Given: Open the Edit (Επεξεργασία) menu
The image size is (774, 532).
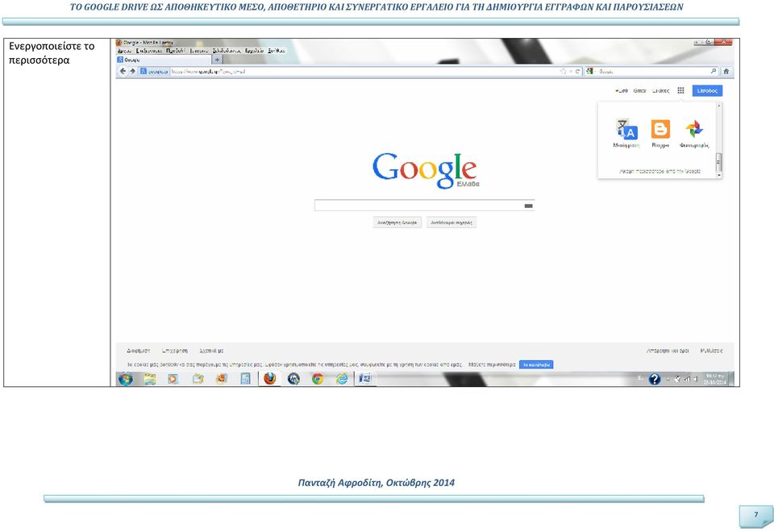Looking at the screenshot, I should [x=149, y=50].
